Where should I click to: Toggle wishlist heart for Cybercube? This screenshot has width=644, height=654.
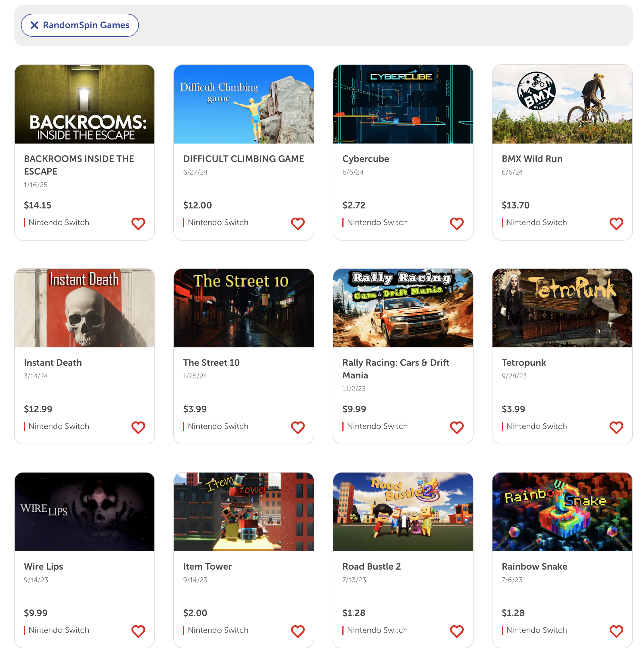(x=457, y=223)
